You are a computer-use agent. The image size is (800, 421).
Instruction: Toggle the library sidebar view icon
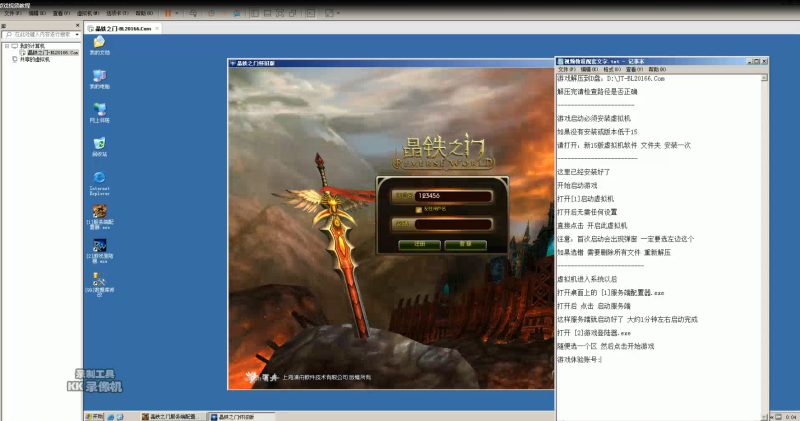[x=255, y=13]
